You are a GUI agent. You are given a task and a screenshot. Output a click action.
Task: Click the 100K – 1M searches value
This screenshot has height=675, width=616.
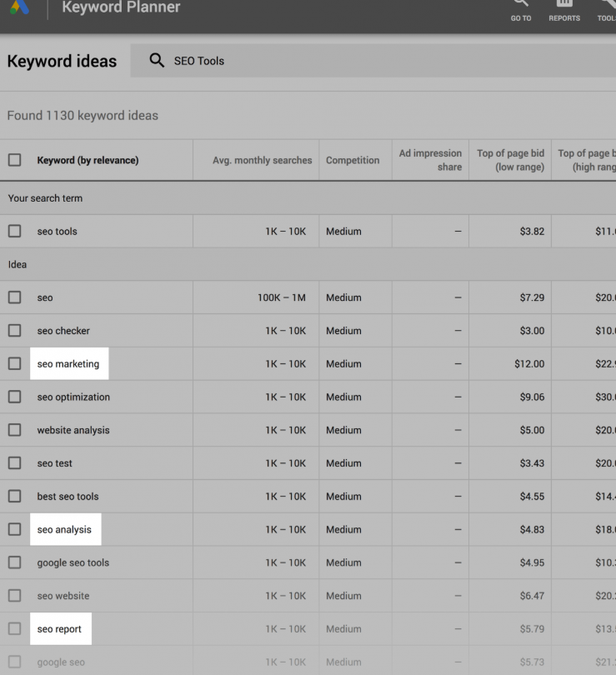pos(282,297)
